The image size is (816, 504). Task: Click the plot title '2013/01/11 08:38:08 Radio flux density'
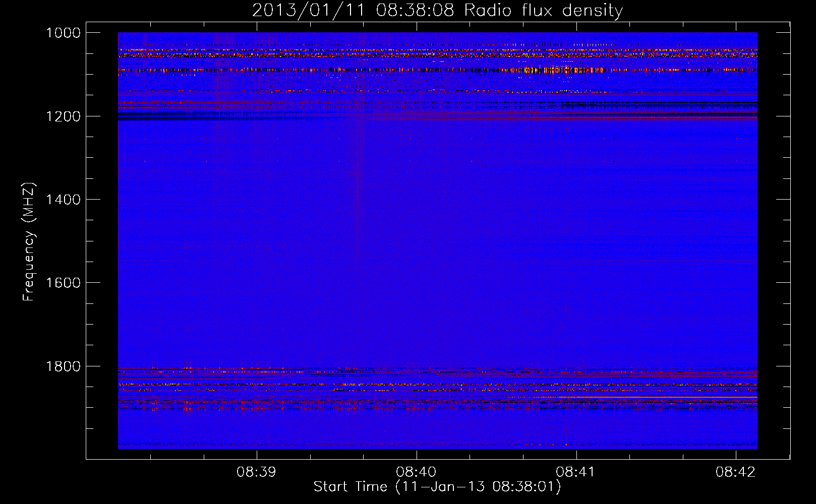click(x=437, y=10)
